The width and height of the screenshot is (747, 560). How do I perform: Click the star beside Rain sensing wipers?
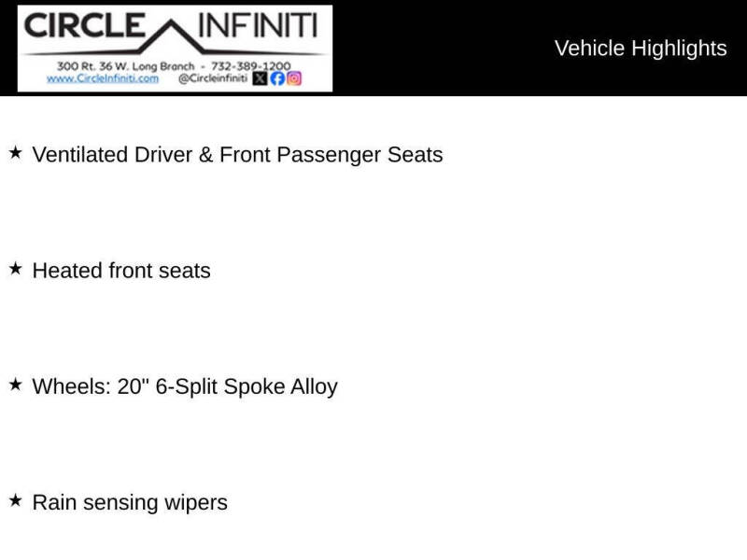(15, 500)
